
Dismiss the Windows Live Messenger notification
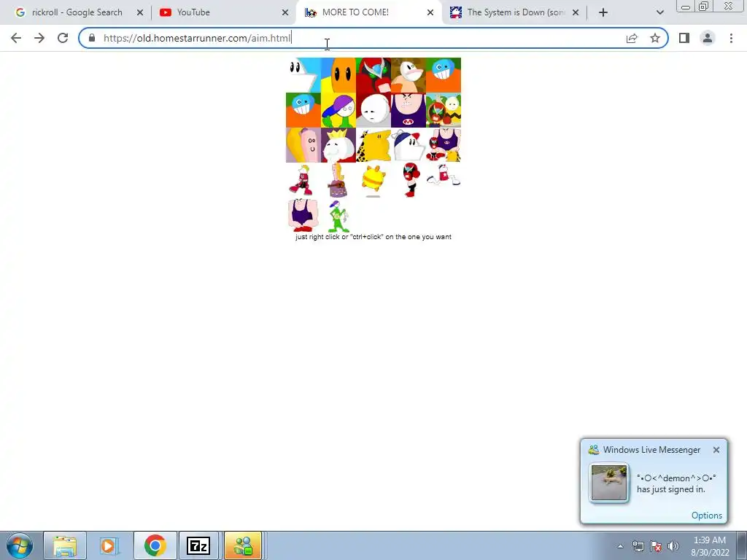tap(716, 449)
